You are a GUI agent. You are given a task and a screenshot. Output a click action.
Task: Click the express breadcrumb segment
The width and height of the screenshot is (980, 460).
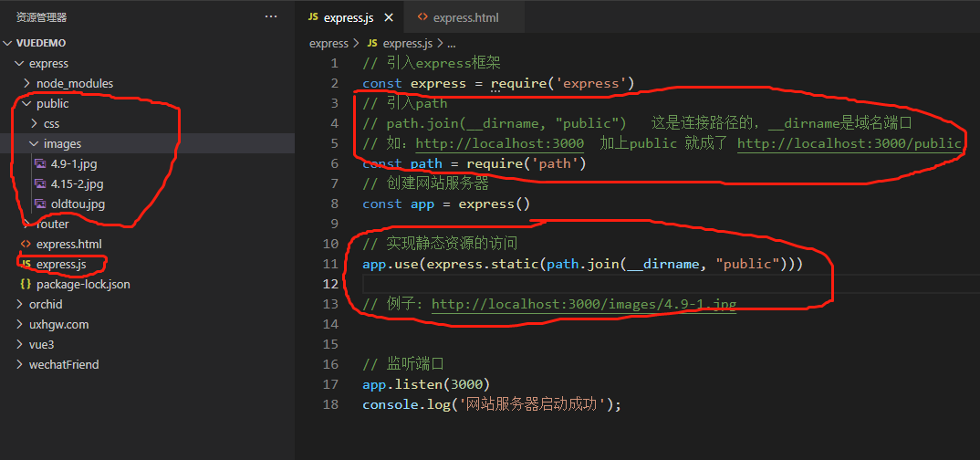click(328, 43)
